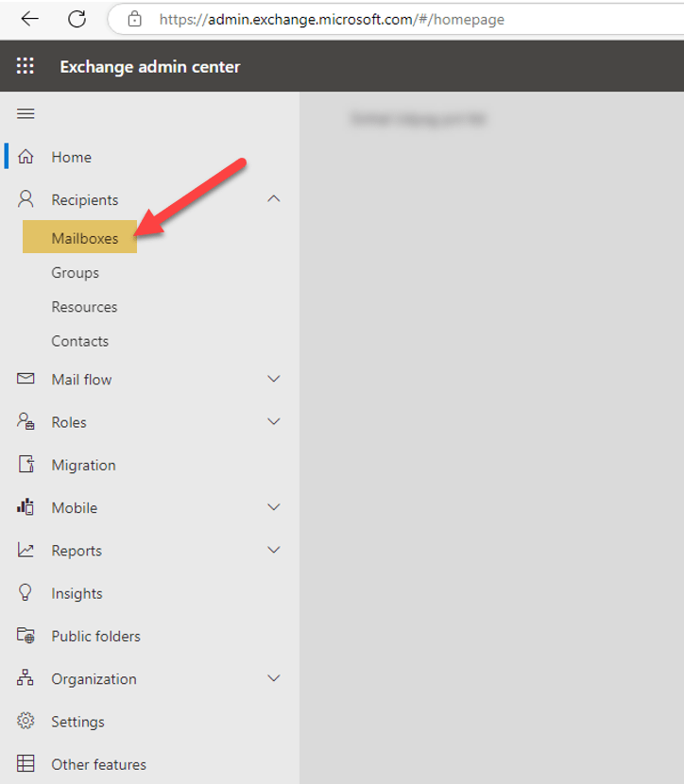Collapse the Recipients section chevron
684x784 pixels.
274,199
